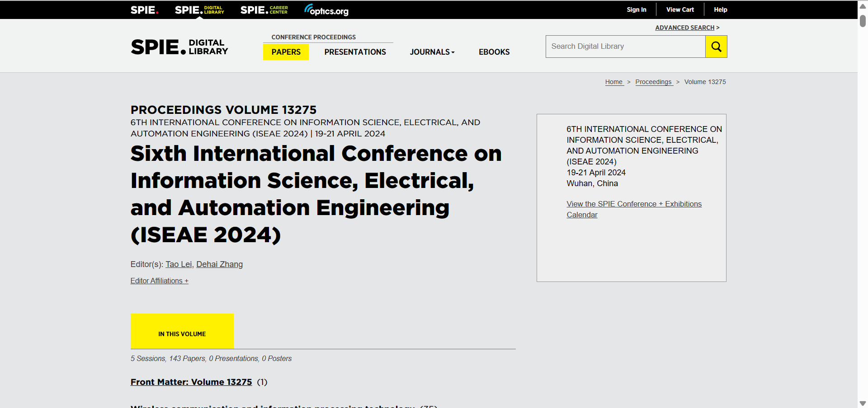Viewport: 868px width, 408px height.
Task: Open Proceedings breadcrumb link
Action: [x=654, y=82]
